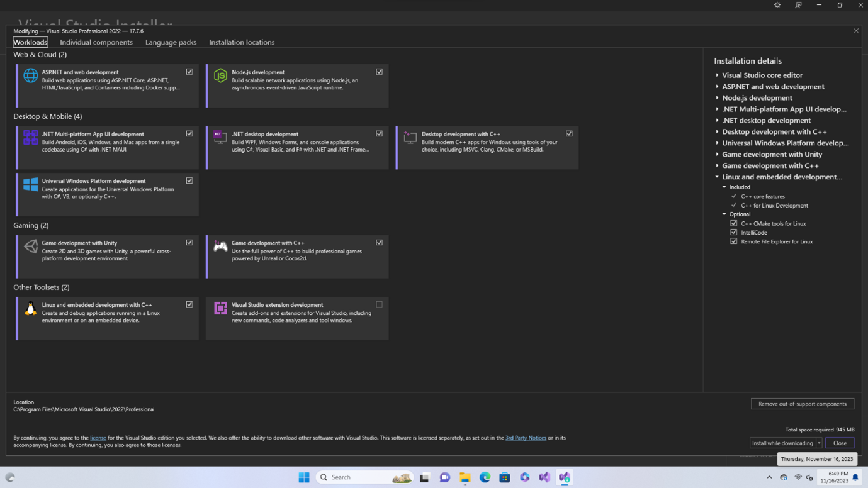Viewport: 868px width, 488px height.
Task: Switch to Individual components tab
Action: click(96, 42)
